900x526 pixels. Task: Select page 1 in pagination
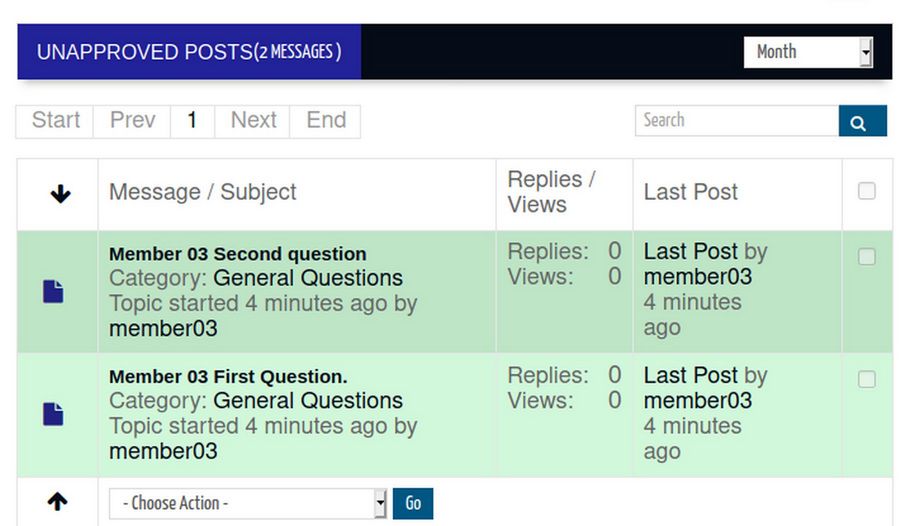point(192,121)
